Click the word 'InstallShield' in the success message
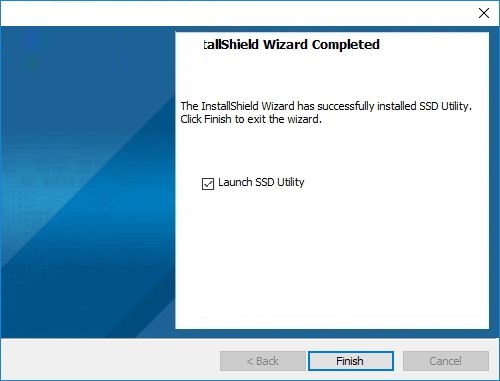Screen dimensions: 500x381 point(230,106)
